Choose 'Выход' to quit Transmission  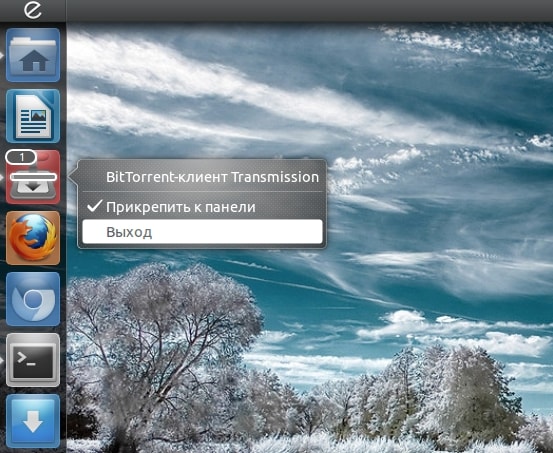202,232
